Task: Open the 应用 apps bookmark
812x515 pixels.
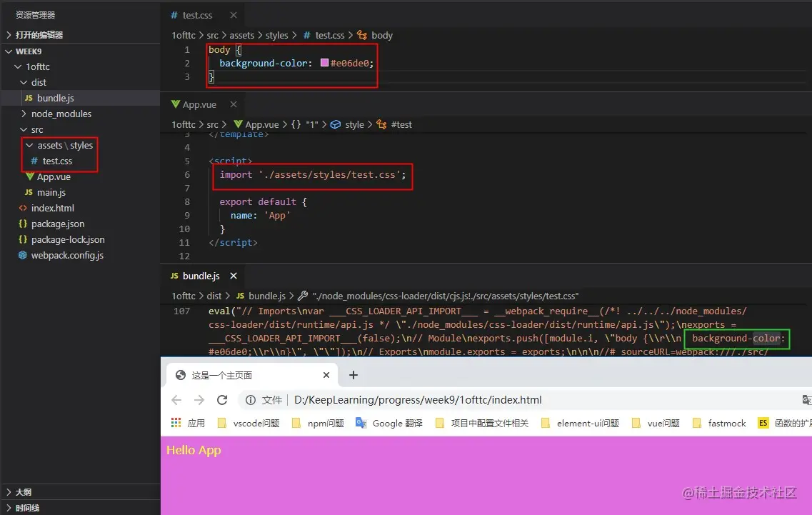Action: click(x=189, y=424)
